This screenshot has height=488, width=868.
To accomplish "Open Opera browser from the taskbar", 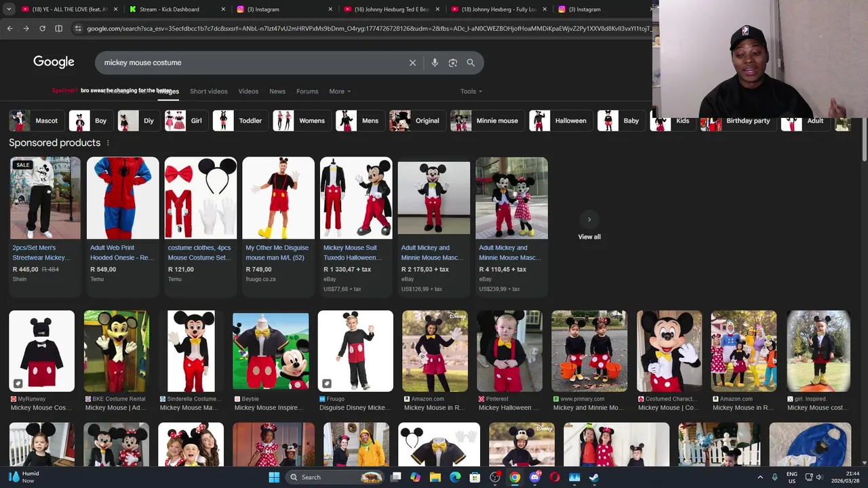I will [555, 477].
